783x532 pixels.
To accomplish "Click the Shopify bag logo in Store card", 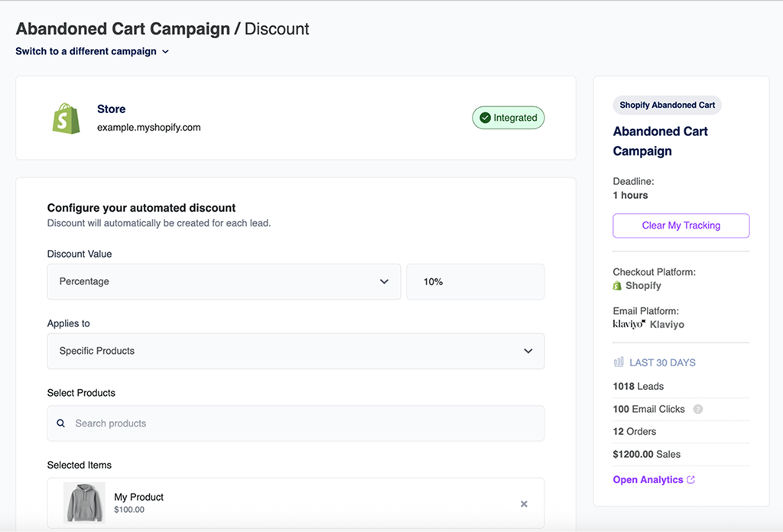I will (x=66, y=118).
